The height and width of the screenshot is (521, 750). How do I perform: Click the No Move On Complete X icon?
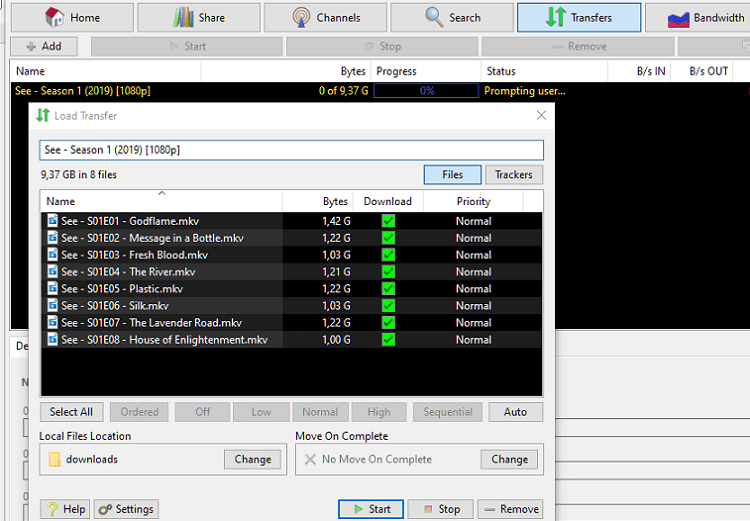310,459
